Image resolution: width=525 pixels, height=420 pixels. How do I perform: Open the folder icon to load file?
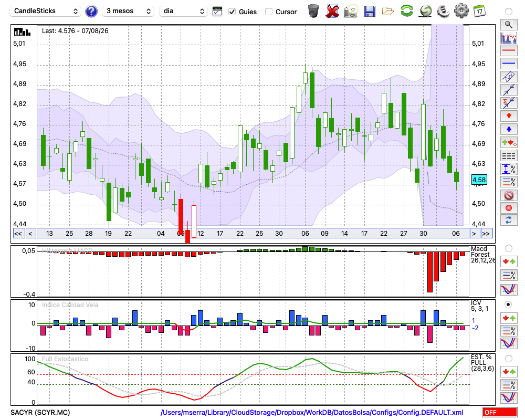[x=388, y=12]
